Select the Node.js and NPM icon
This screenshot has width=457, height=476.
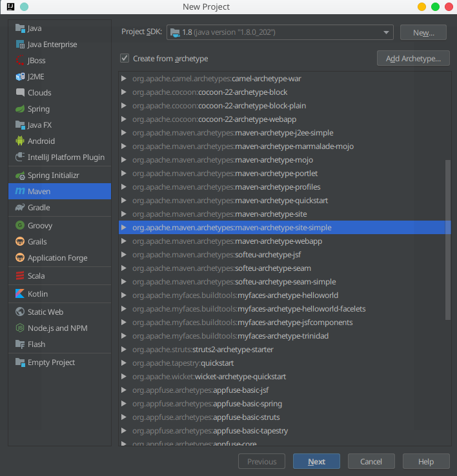point(20,328)
